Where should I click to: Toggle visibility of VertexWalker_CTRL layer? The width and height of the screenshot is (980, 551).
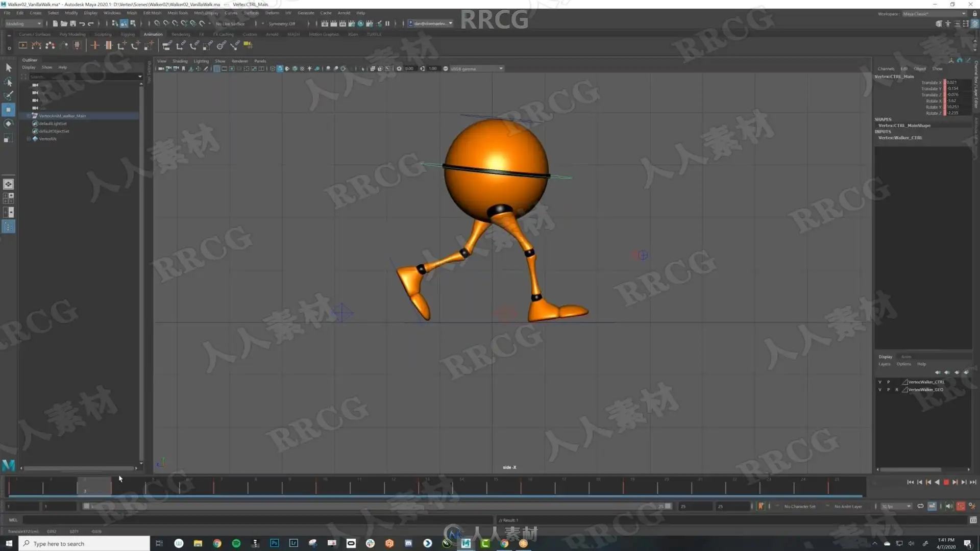coord(879,382)
